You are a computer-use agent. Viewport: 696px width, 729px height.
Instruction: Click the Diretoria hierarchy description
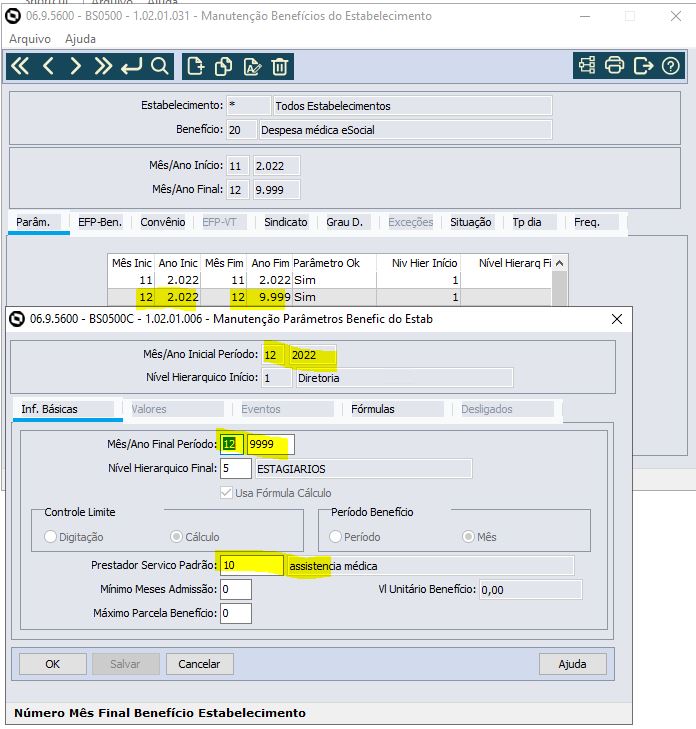[404, 378]
